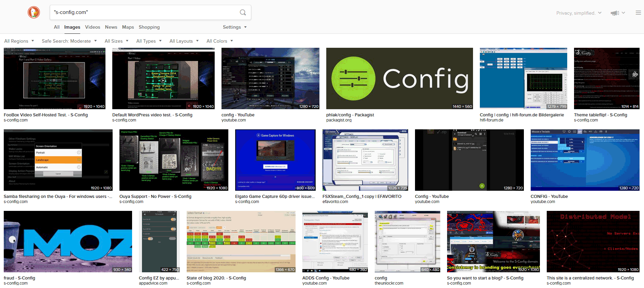Open the CONFIG - YouTube blue thumbnail
This screenshot has width=644, height=288.
[x=585, y=160]
